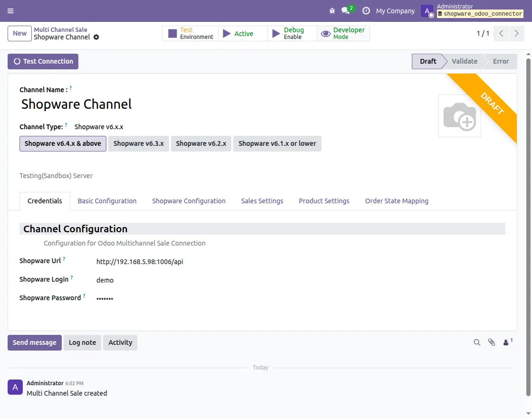Go to the next record arrow
Screen dimensions: 532x418
516,33
